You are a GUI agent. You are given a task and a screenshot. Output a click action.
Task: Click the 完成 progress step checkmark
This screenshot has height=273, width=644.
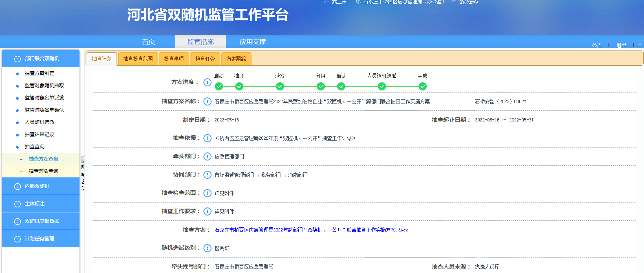[x=423, y=86]
